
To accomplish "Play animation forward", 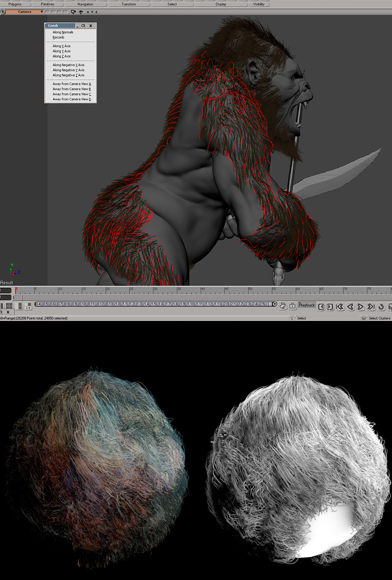I will click(360, 307).
